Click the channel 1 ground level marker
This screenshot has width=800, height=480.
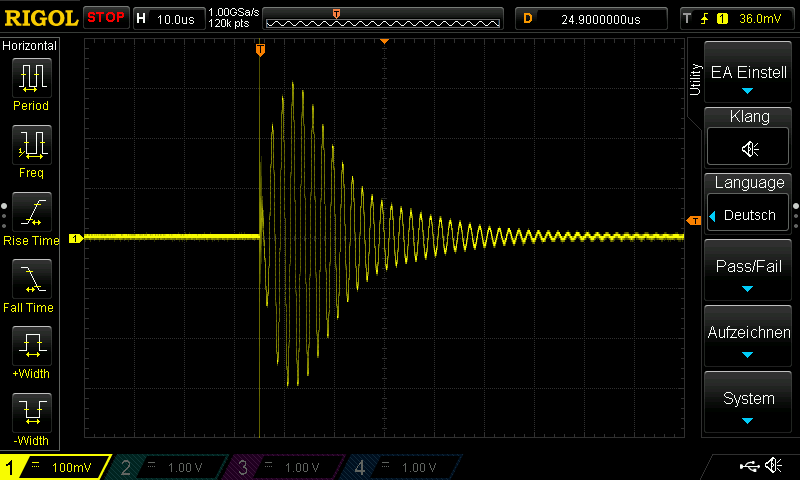tap(76, 238)
